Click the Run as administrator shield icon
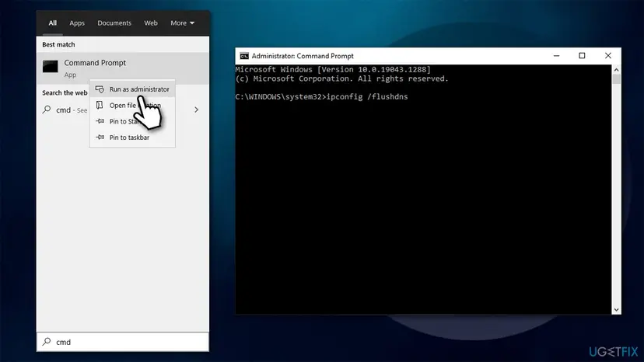Image resolution: width=644 pixels, height=362 pixels. [x=100, y=89]
